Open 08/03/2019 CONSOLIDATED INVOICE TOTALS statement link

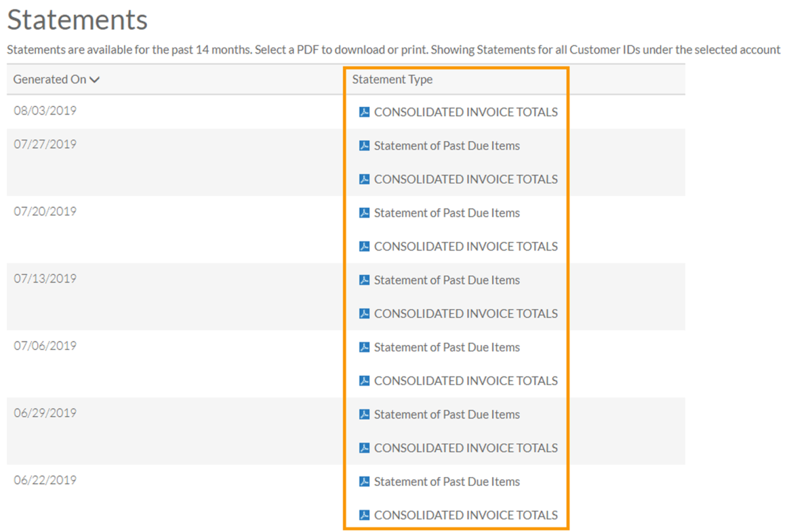466,112
